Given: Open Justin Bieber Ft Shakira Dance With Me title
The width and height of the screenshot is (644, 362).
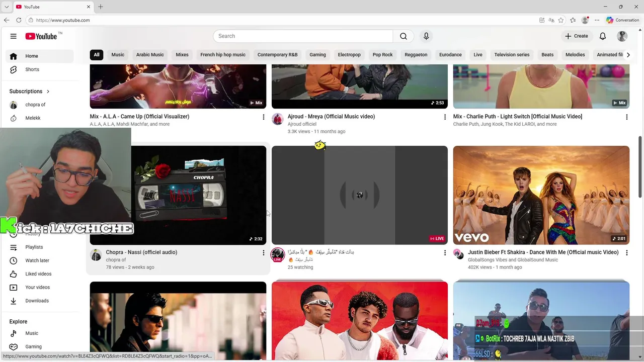Looking at the screenshot, I should [543, 252].
